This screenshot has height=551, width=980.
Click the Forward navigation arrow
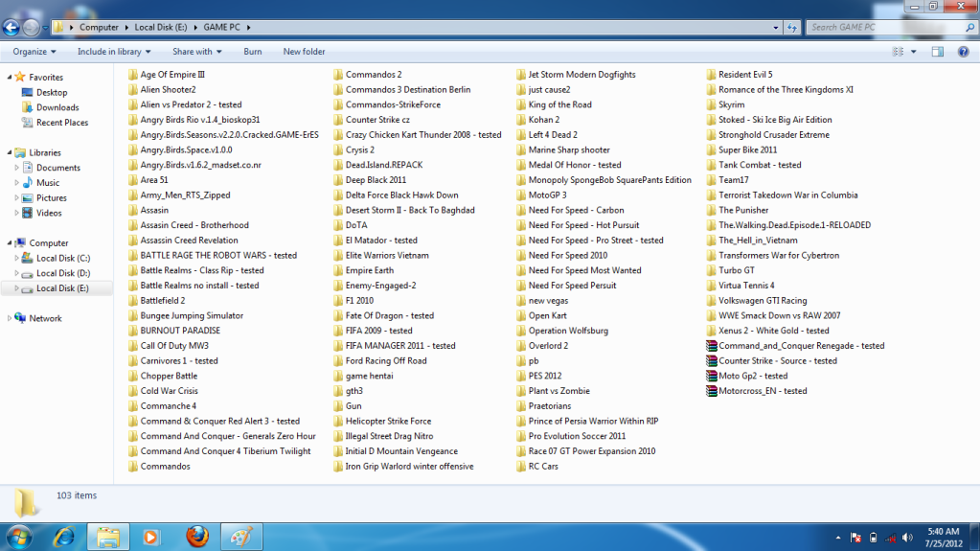[30, 28]
